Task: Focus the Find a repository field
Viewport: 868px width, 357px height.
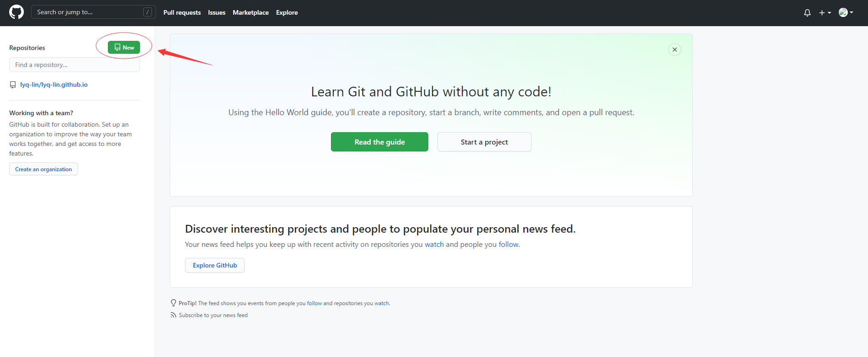Action: [x=74, y=65]
